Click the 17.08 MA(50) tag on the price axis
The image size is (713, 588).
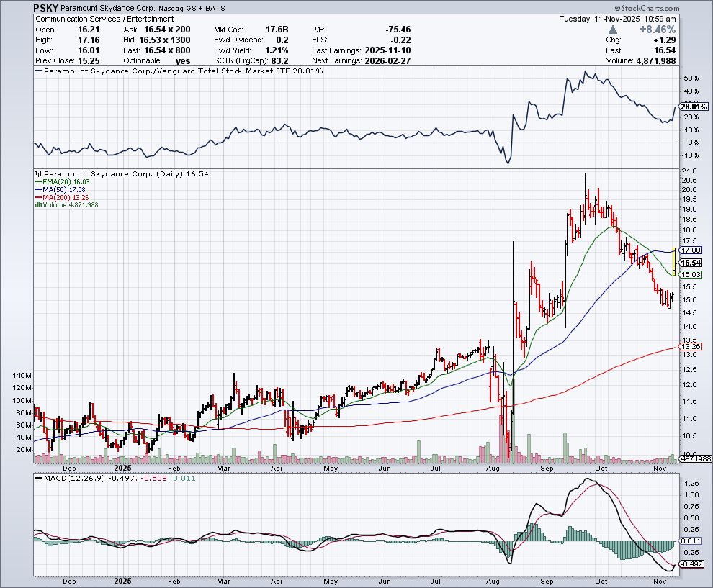[x=690, y=250]
